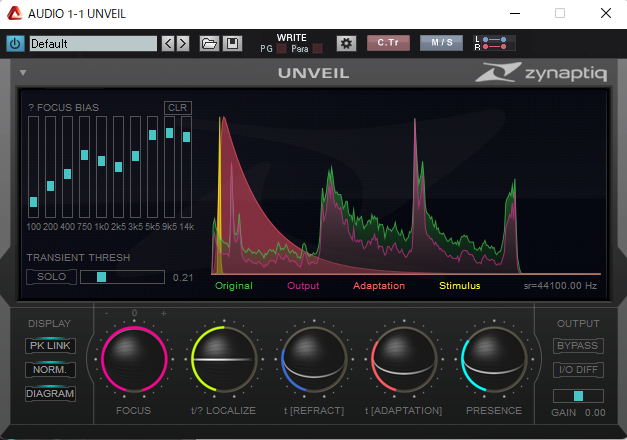Click the Stimulus legend label

(x=459, y=286)
